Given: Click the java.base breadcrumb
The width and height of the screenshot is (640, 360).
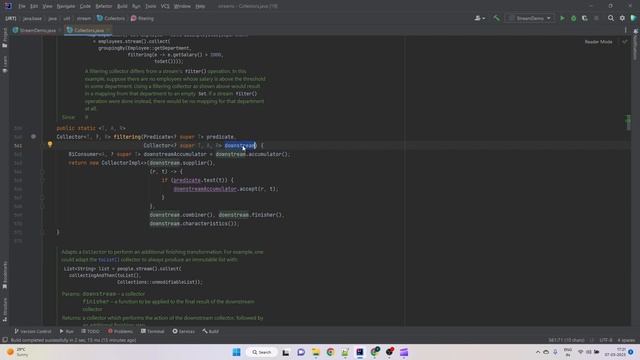Looking at the screenshot, I should point(32,18).
